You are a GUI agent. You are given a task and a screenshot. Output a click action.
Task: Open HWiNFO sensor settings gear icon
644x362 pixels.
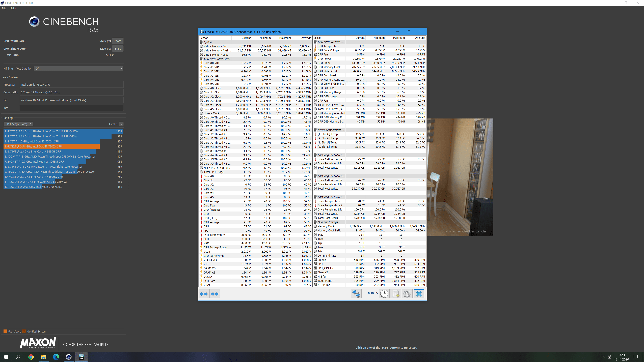[x=407, y=294]
